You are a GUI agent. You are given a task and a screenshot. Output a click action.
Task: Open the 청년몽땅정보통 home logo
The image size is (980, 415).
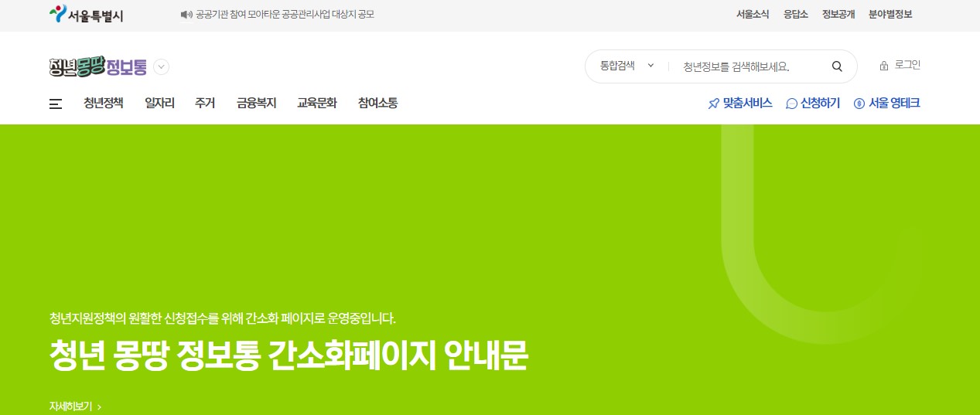coord(97,67)
